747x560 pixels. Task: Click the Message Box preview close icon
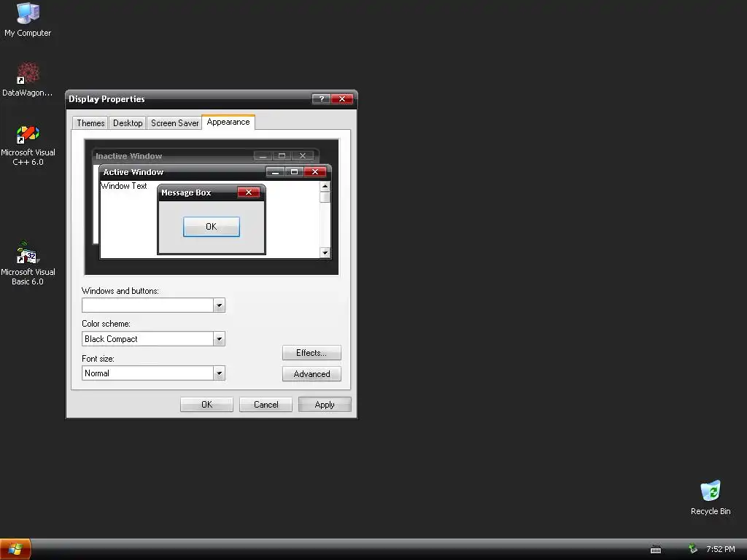[x=249, y=192]
